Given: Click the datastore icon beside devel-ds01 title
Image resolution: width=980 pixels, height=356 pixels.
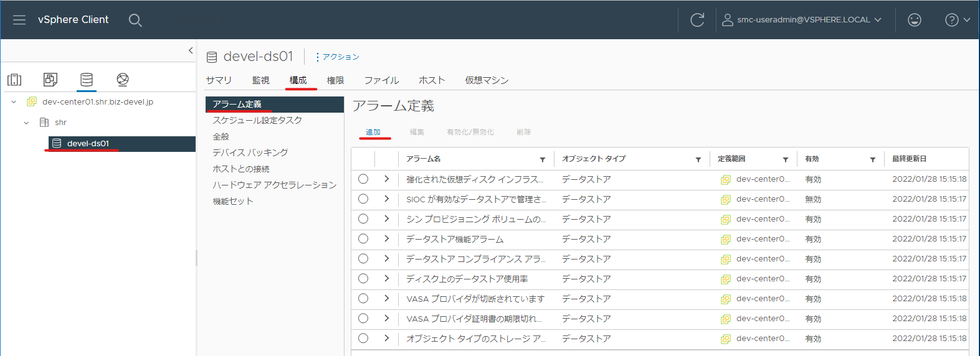Looking at the screenshot, I should (x=212, y=57).
